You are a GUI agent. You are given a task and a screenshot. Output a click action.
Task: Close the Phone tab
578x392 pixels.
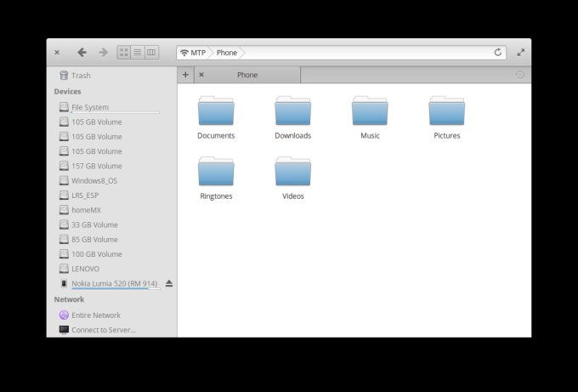[201, 75]
